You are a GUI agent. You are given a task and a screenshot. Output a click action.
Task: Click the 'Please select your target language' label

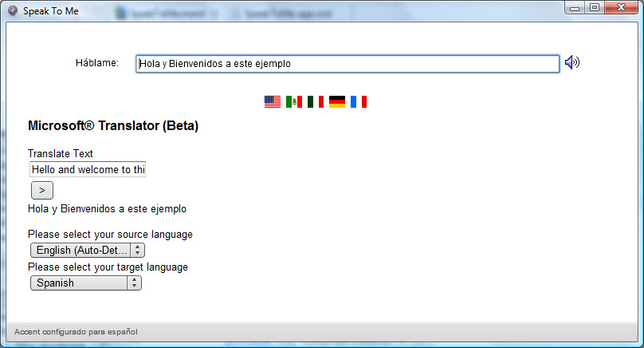click(x=108, y=267)
